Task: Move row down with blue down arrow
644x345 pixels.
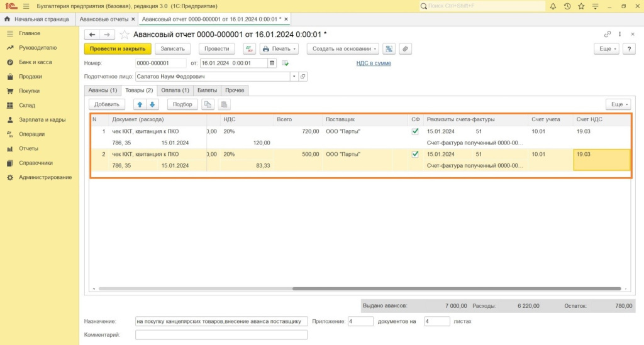Action: (x=152, y=104)
